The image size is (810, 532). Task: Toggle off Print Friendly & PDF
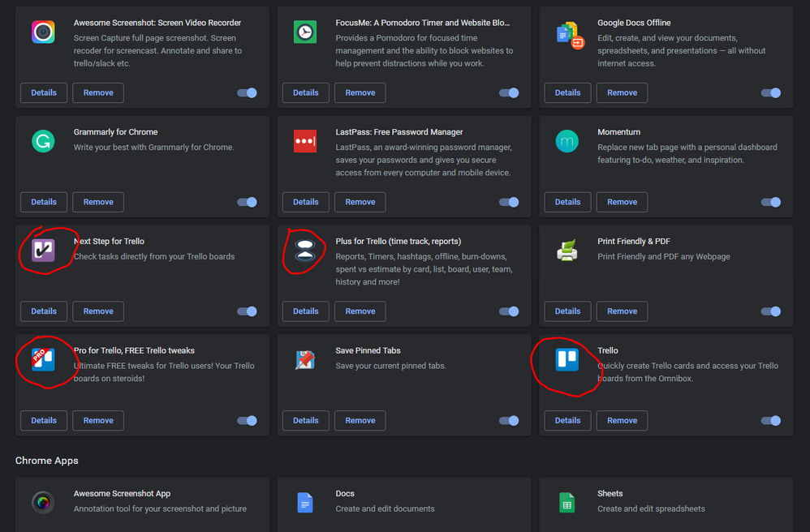coord(771,311)
